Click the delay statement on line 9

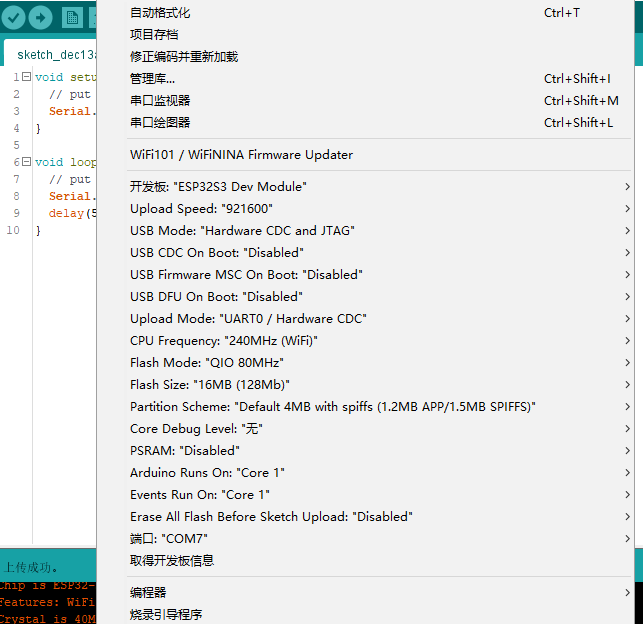click(x=72, y=213)
